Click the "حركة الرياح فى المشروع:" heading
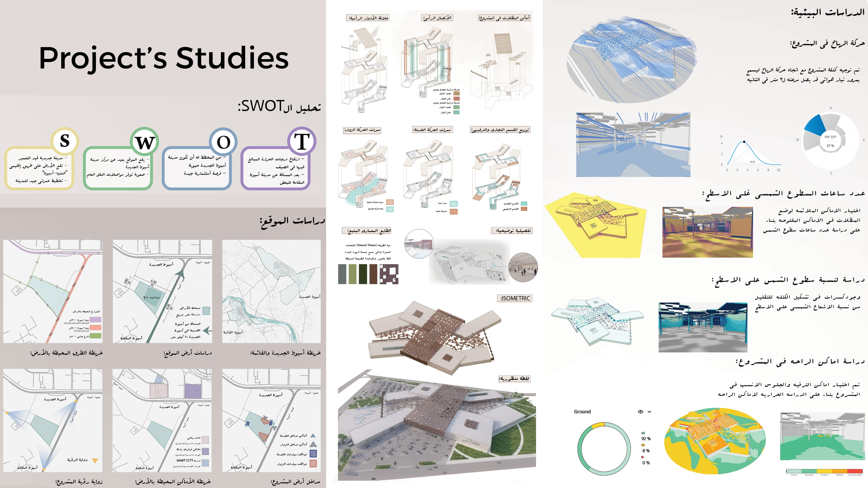 (828, 44)
